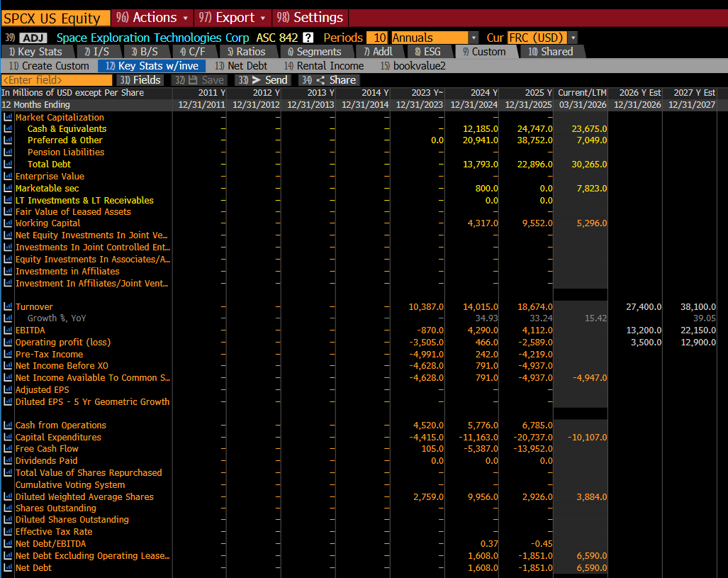Click the Diluted Weighted Average Shares label

[84, 496]
